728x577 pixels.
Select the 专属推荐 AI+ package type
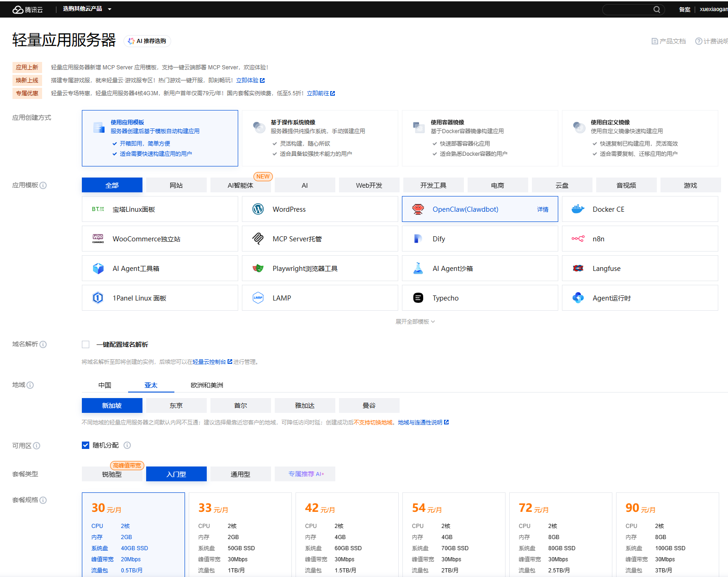(x=305, y=474)
